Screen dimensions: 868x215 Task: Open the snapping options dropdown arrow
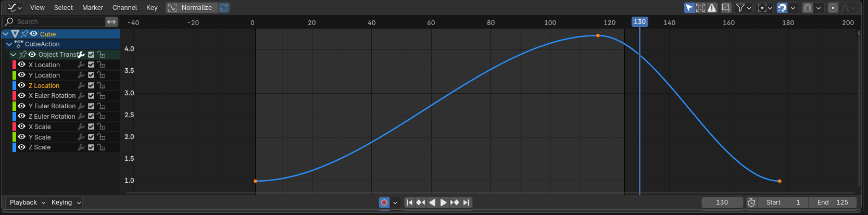[793, 8]
